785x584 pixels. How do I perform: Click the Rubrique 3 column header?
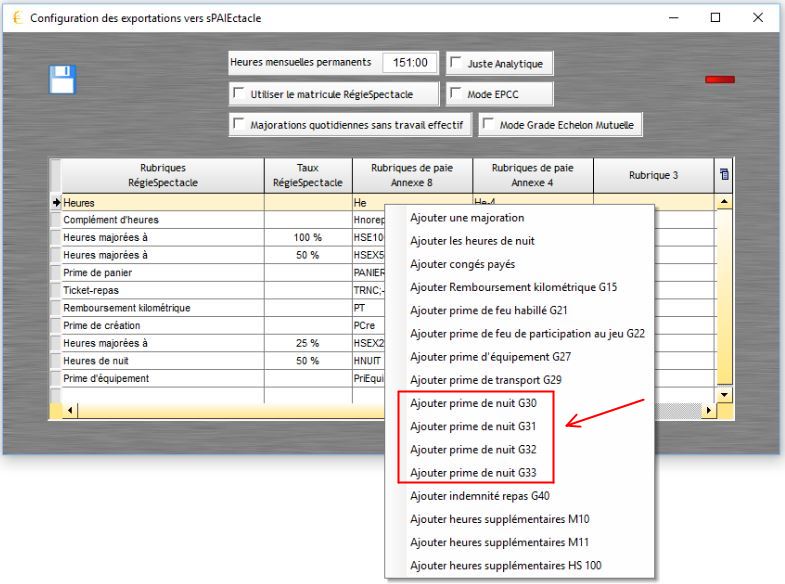click(x=653, y=175)
